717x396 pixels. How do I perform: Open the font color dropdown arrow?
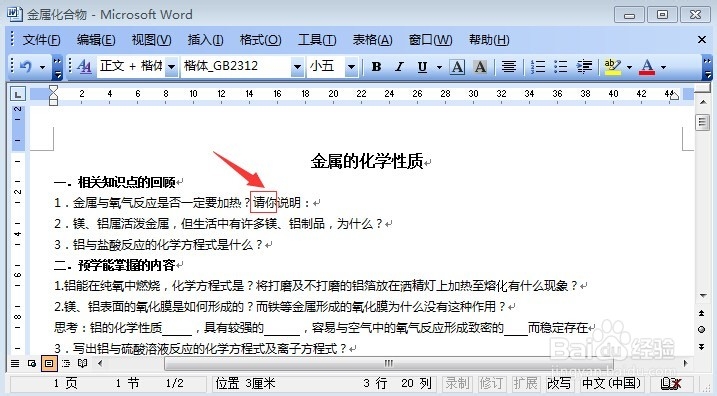(663, 67)
